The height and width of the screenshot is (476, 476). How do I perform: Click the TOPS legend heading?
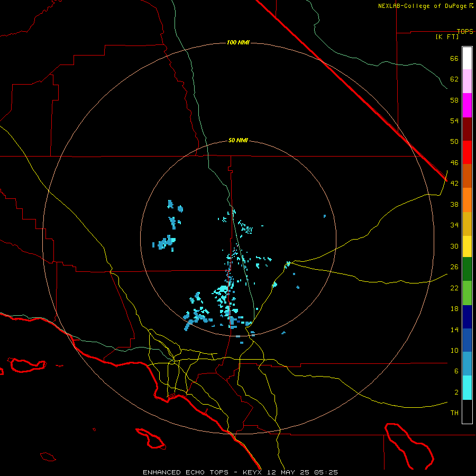[465, 32]
